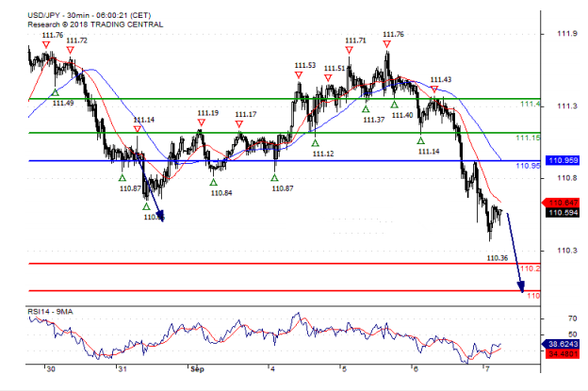Click the Sep label on the date axis
588x391 pixels.
click(196, 369)
